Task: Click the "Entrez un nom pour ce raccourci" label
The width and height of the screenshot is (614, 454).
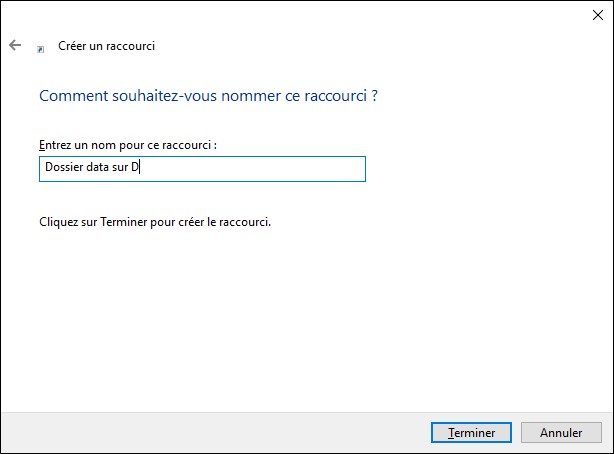Action: pyautogui.click(x=127, y=145)
